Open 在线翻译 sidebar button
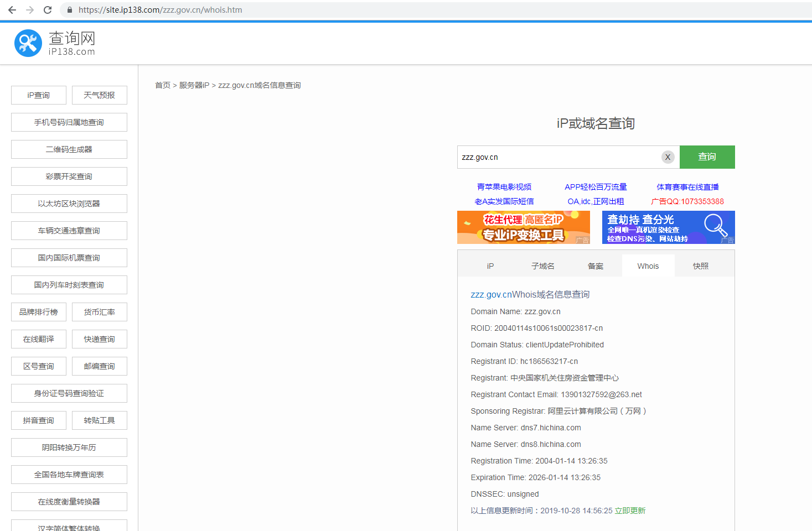The height and width of the screenshot is (531, 812). 39,339
